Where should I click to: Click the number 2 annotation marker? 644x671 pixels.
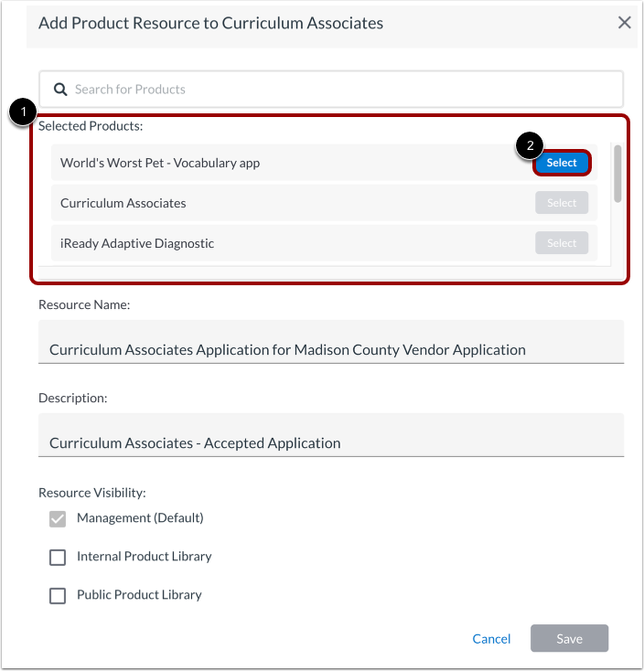click(530, 144)
